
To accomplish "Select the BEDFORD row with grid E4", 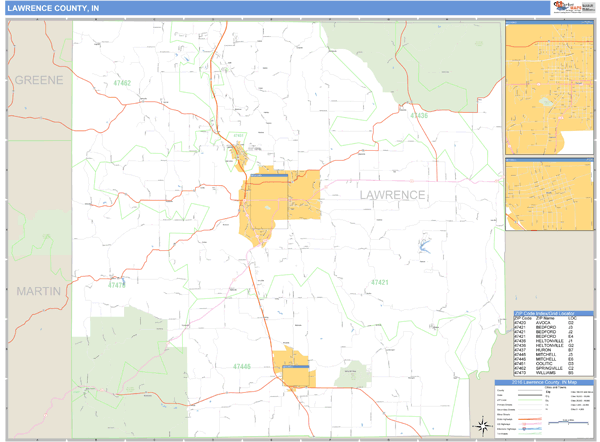I will point(554,336).
